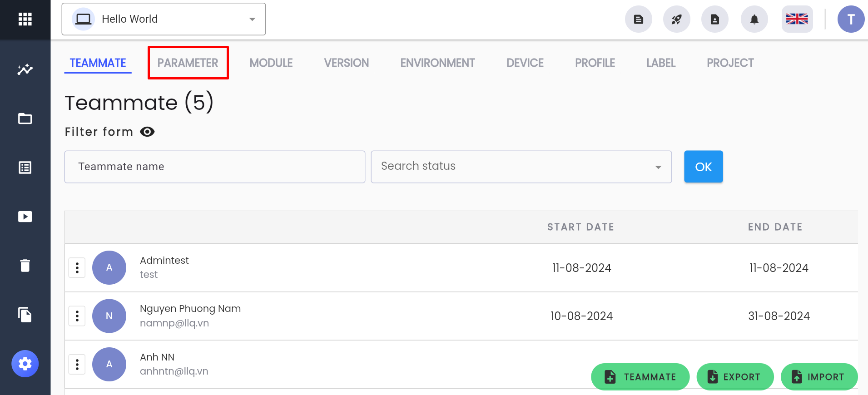Screen dimensions: 868x395
Task: Switch to the Version tab
Action: [347, 63]
